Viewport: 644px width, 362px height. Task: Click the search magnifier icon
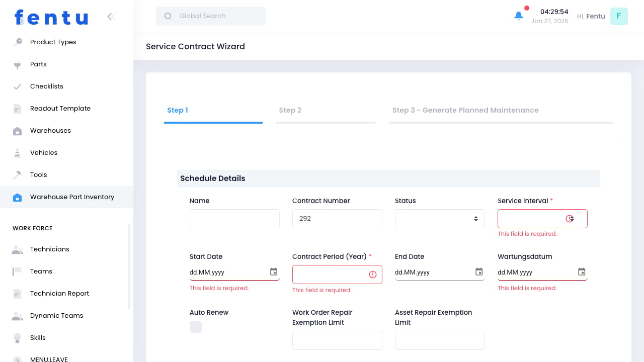point(168,16)
